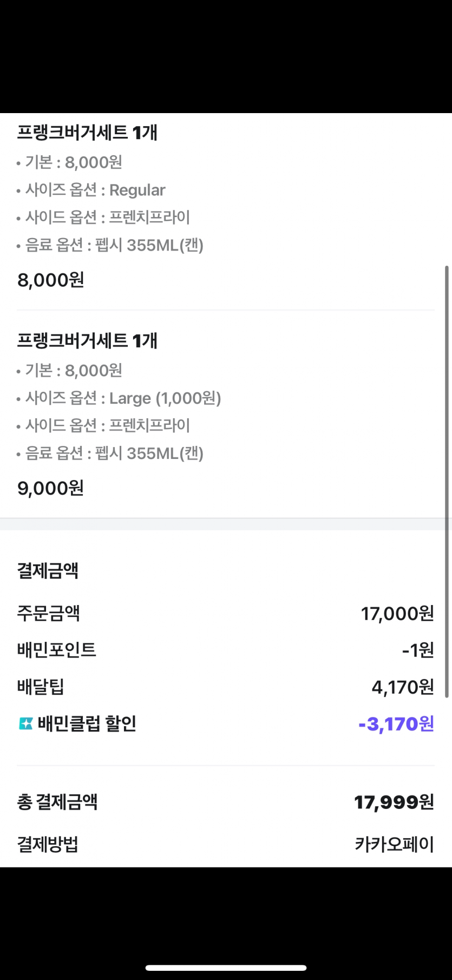
Task: Open the 배민클럽 할인 text link
Action: 87,724
